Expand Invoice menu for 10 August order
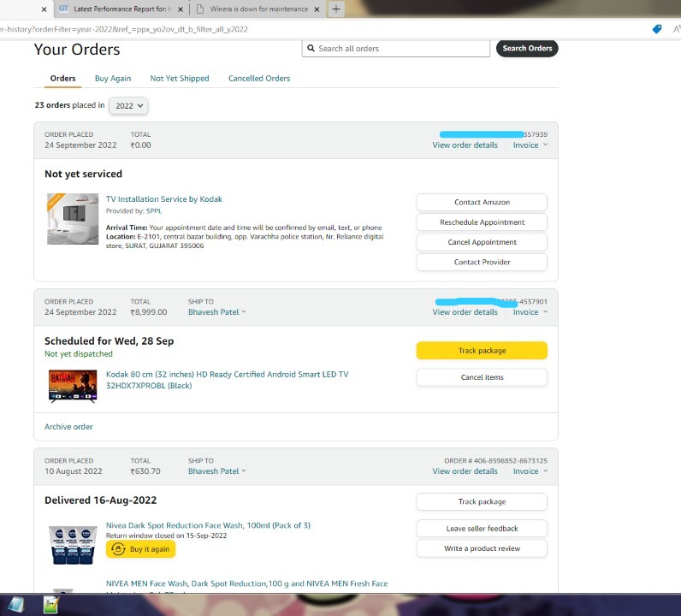This screenshot has width=681, height=616. (x=530, y=471)
